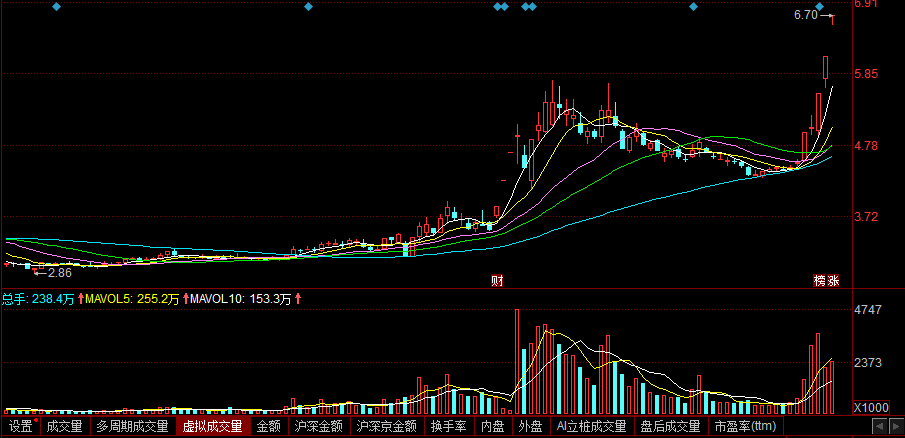Click the X1000 volume scale label
Viewport: 905px width, 438px height.
[x=871, y=407]
